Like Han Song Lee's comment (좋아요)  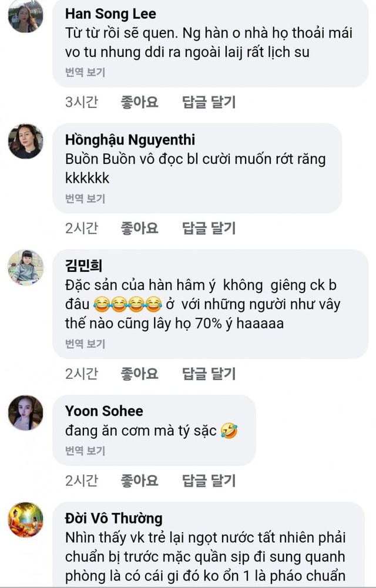[139, 102]
